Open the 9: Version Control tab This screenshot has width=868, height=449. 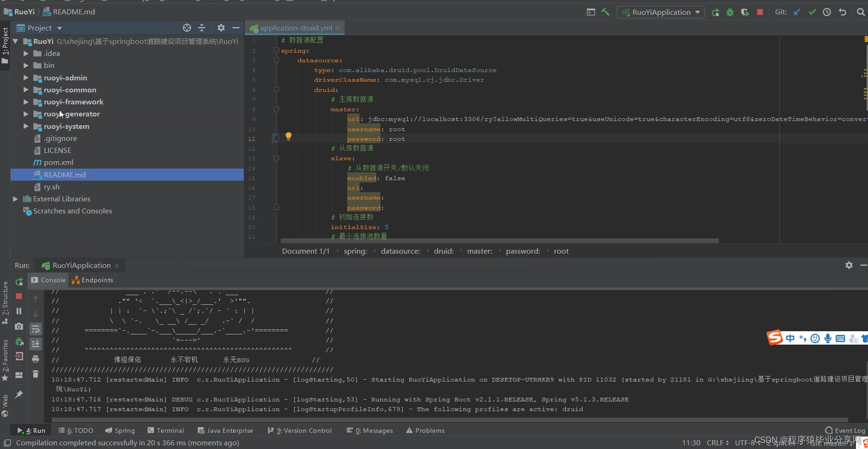pos(300,431)
